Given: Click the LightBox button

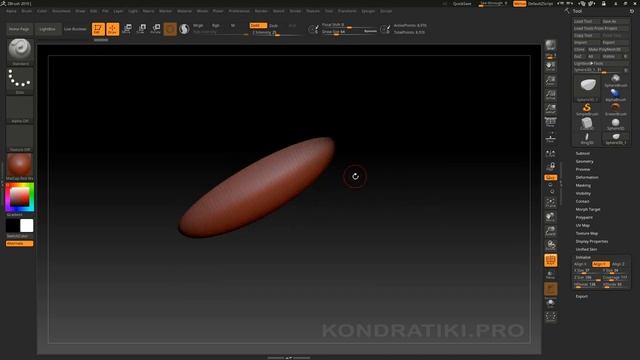Looking at the screenshot, I should click(x=48, y=29).
